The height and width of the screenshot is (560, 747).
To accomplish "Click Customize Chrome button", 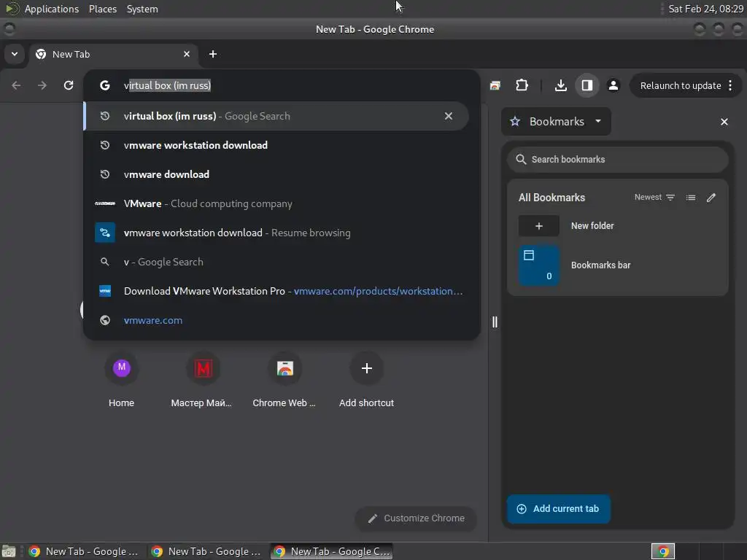I will pos(416,518).
